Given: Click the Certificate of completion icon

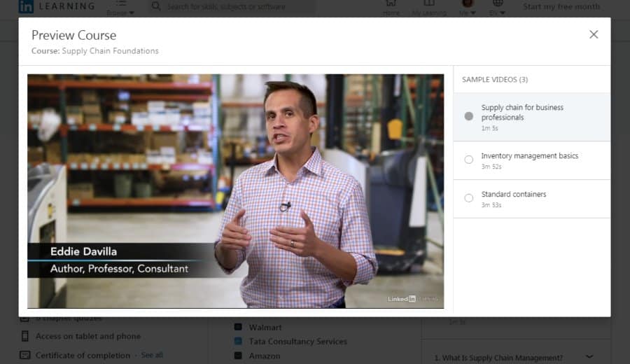Looking at the screenshot, I should pyautogui.click(x=25, y=355).
